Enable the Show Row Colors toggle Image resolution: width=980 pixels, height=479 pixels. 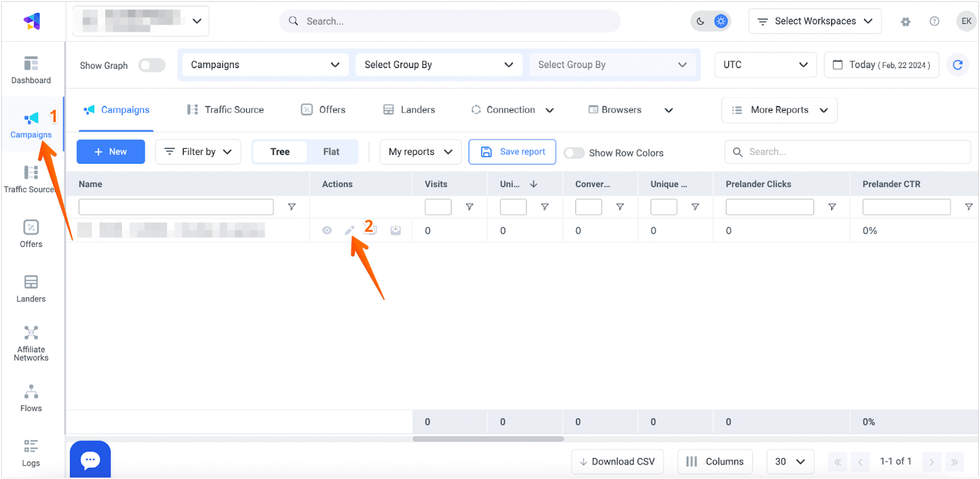tap(574, 153)
